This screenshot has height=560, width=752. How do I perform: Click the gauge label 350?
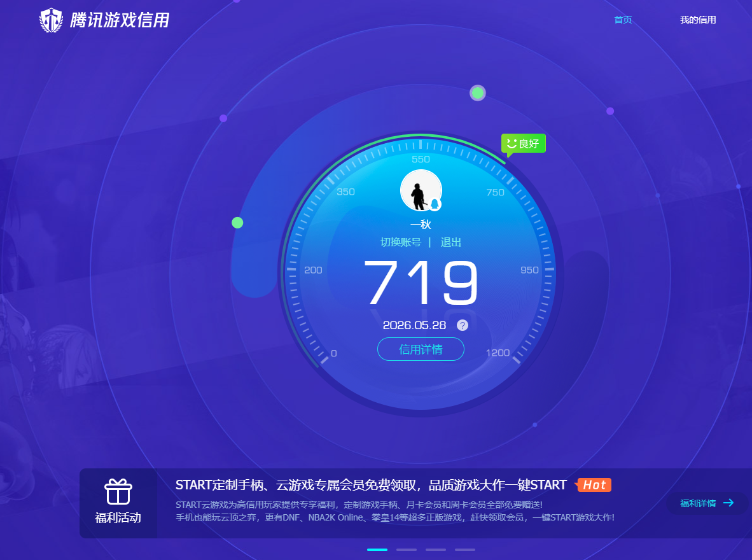(x=345, y=192)
